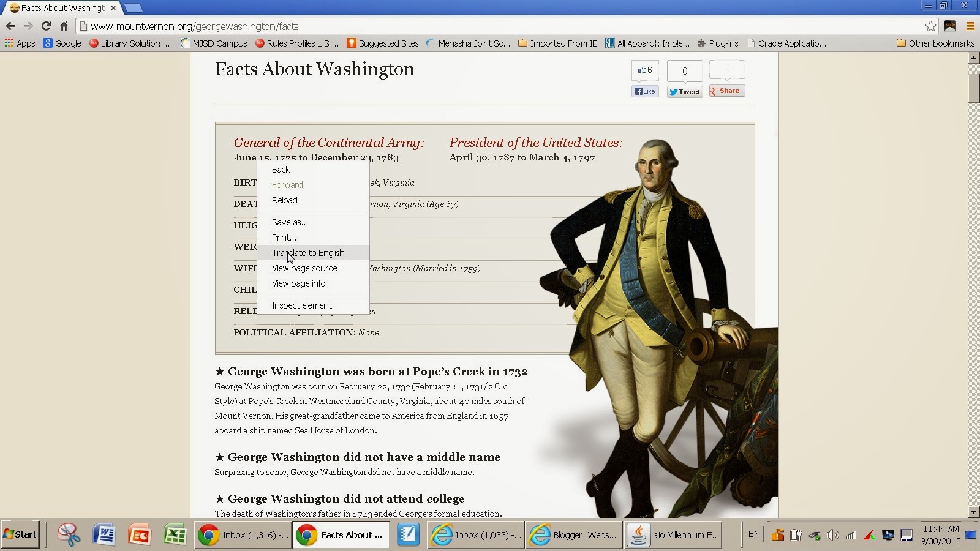
Task: Open the Menasha Joint Sc... bookmark
Action: click(468, 43)
